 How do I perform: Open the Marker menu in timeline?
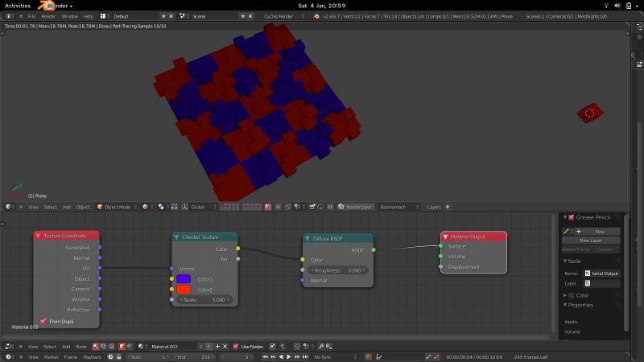click(51, 357)
